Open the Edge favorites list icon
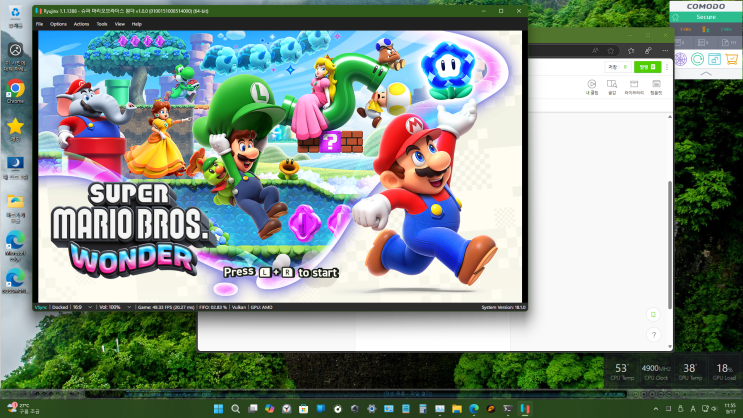Screen dimensions: 743x418 tap(631, 50)
